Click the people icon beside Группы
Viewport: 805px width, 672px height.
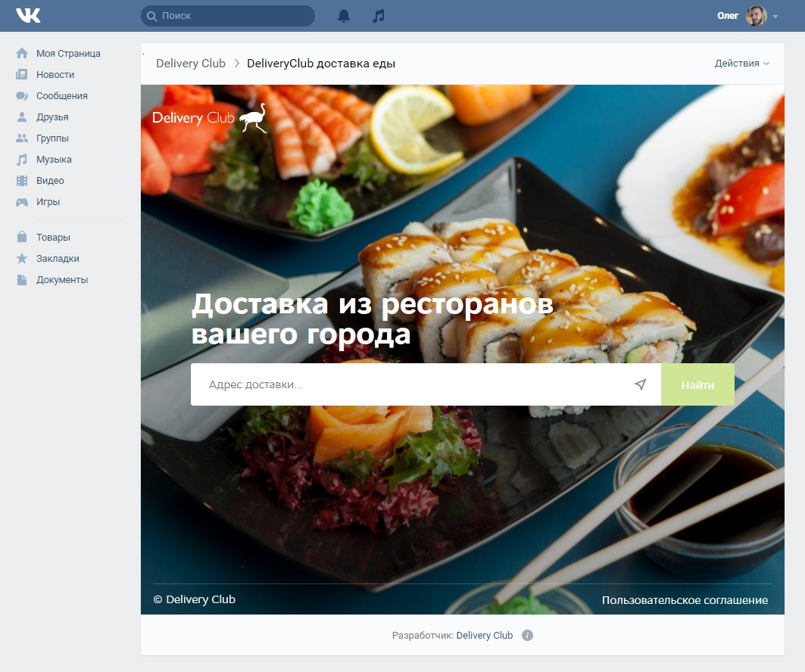click(x=21, y=138)
